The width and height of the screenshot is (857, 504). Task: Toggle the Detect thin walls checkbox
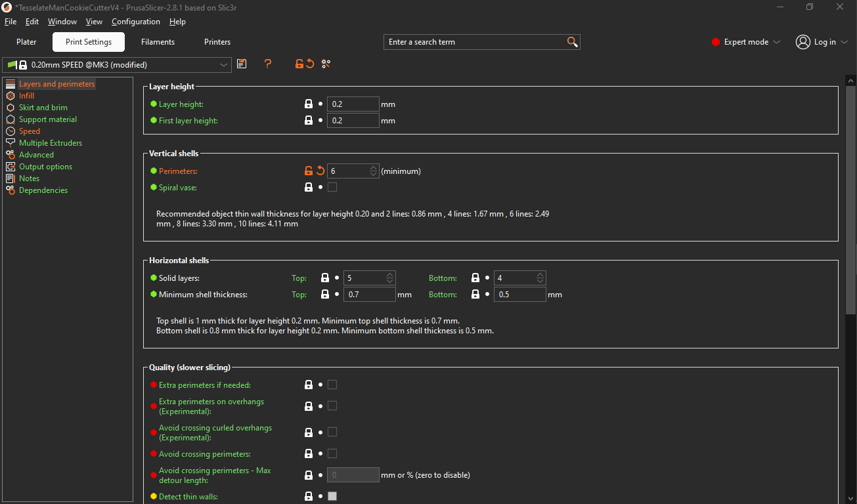click(332, 496)
